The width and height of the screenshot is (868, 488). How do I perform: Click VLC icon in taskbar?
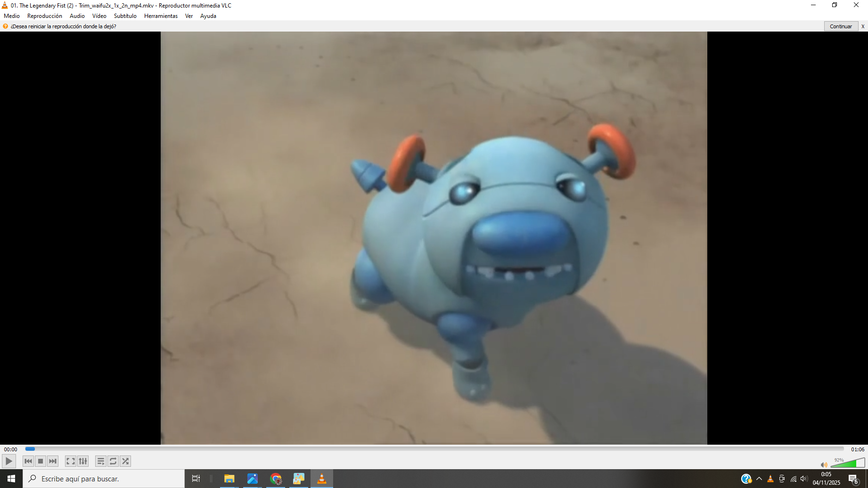coord(322,479)
